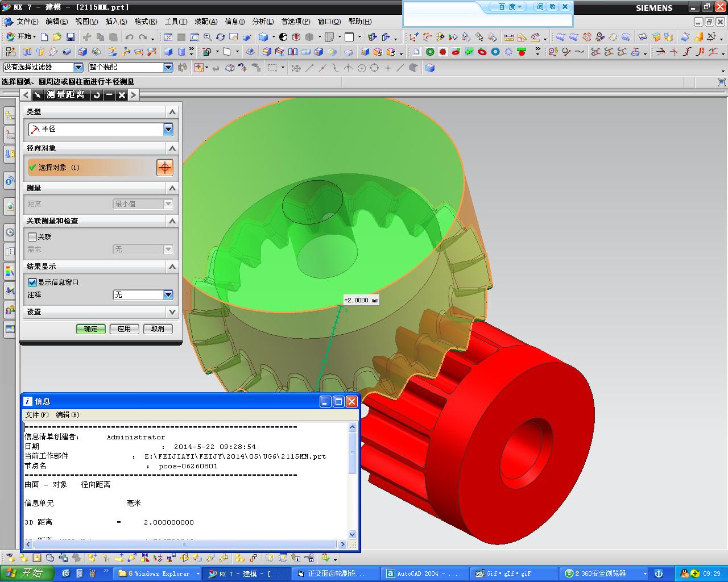Viewport: 728px width, 582px height.
Task: Open a part with the folder icon
Action: pyautogui.click(x=57, y=37)
